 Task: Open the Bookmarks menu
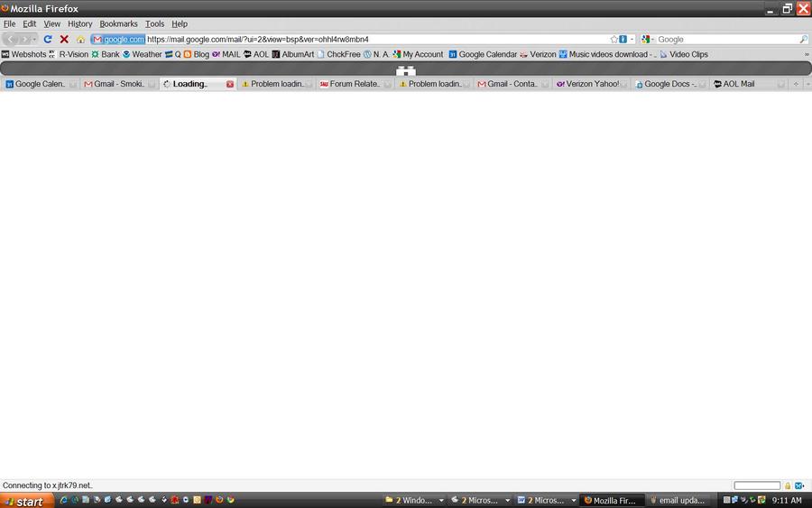pos(118,23)
